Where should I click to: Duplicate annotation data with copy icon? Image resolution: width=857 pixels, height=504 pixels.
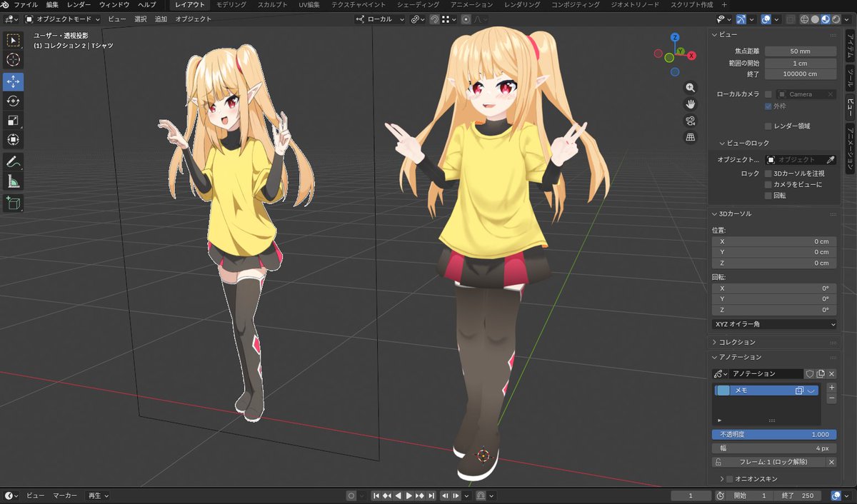tap(821, 373)
